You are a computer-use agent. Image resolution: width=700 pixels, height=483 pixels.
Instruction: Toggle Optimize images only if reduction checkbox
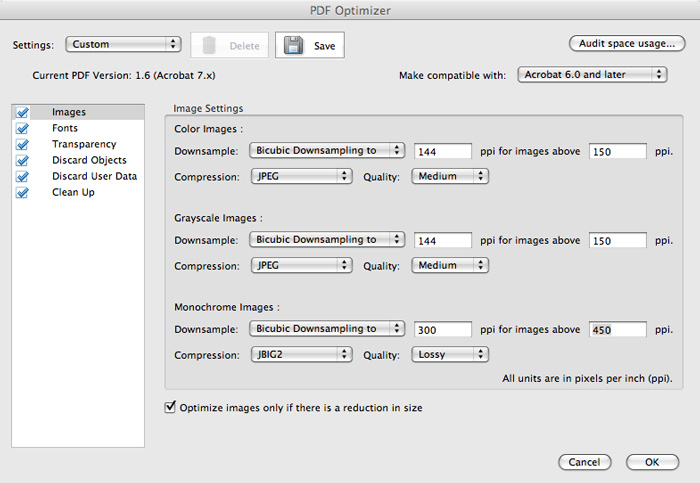(169, 408)
